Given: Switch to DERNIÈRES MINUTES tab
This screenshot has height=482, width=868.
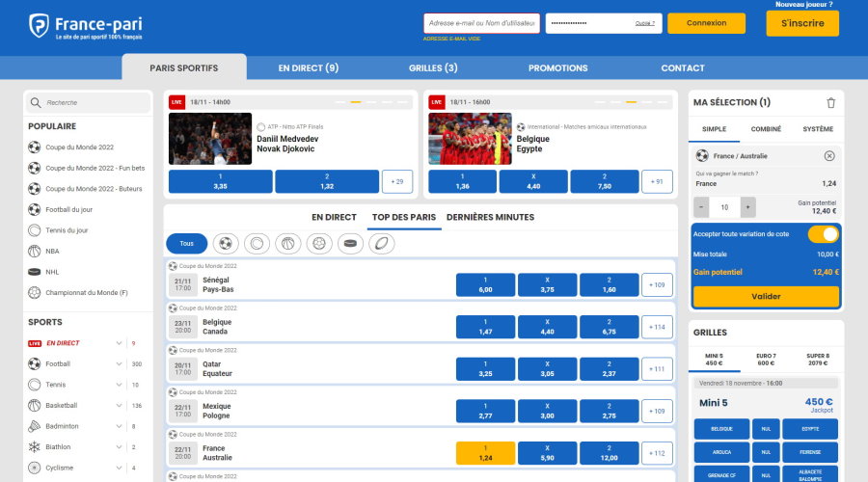Looking at the screenshot, I should (x=490, y=218).
